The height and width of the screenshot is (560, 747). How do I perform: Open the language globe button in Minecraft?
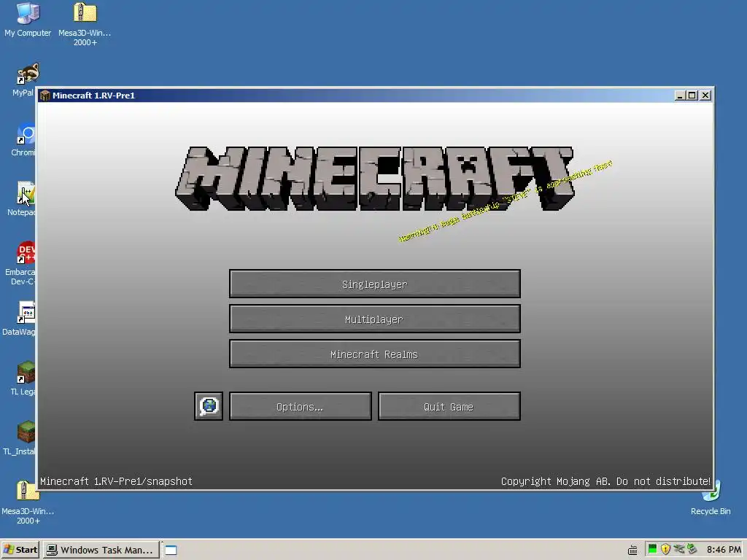pos(208,406)
